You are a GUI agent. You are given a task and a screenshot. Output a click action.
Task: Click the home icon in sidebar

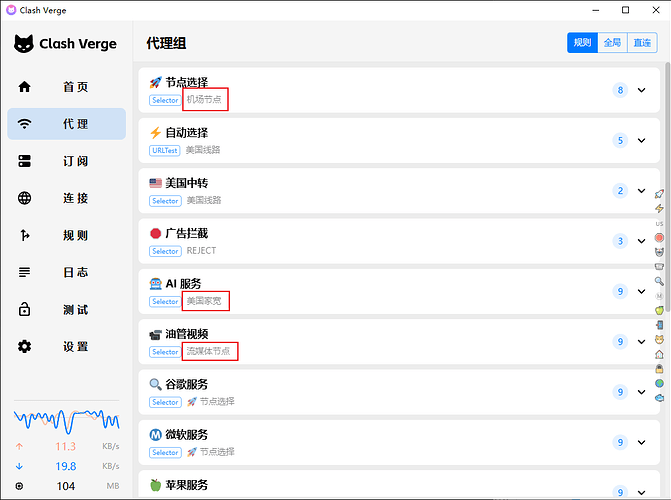24,87
